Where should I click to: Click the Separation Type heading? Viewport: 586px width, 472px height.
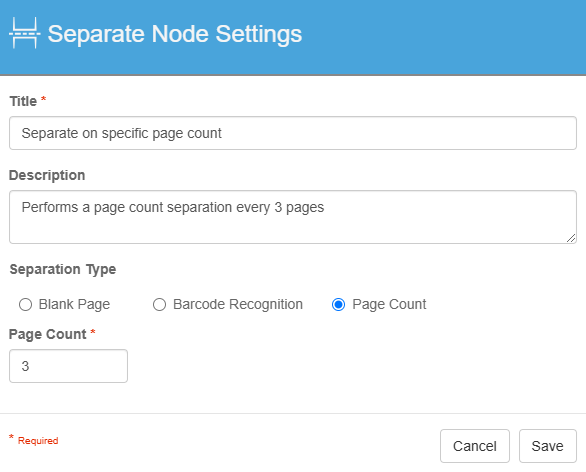pyautogui.click(x=63, y=269)
